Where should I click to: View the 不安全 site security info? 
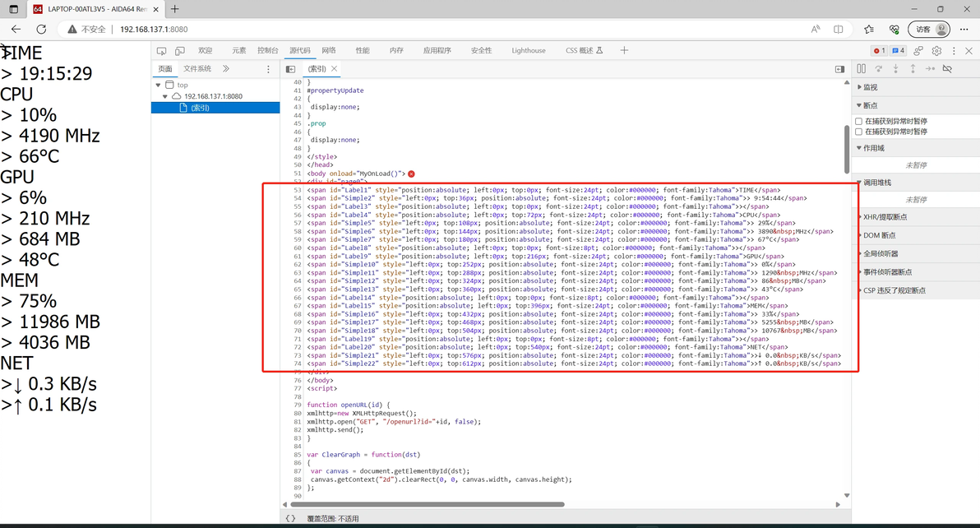[x=86, y=29]
